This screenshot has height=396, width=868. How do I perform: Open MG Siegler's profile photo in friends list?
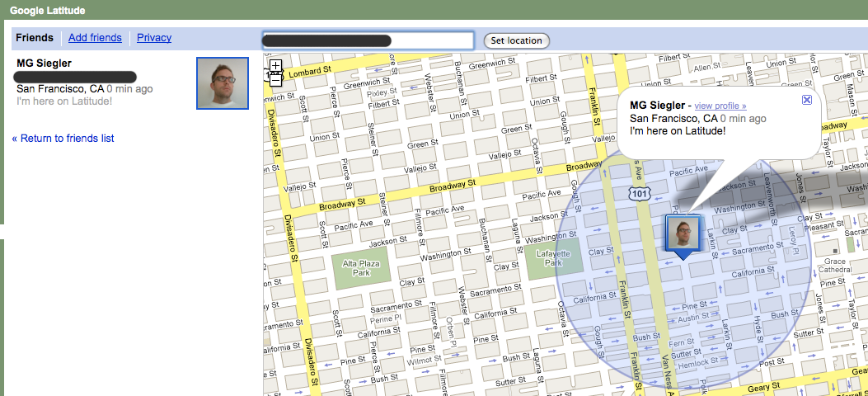click(223, 83)
